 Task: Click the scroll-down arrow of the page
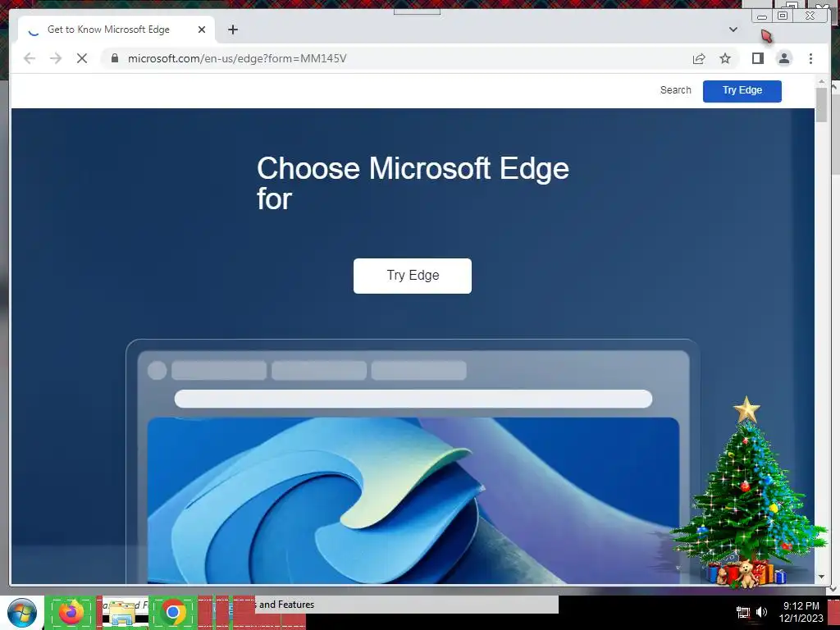coord(821,577)
